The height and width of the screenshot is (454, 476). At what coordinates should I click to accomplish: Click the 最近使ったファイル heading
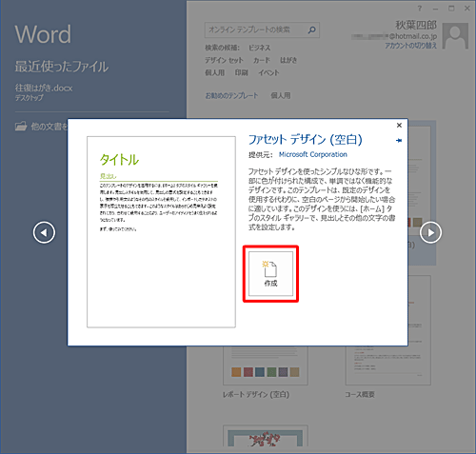62,67
